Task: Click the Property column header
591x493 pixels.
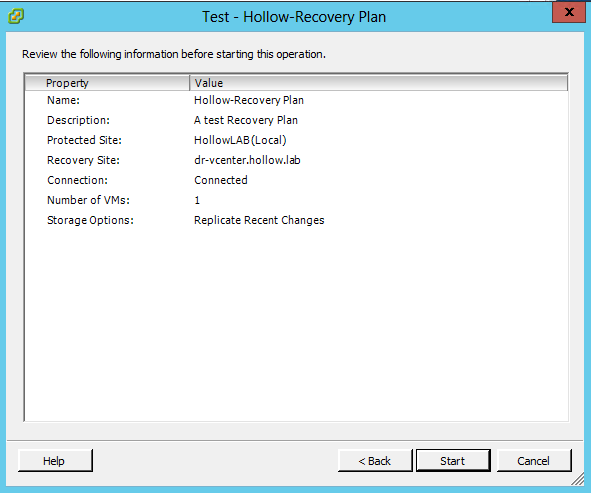Action: (x=107, y=83)
